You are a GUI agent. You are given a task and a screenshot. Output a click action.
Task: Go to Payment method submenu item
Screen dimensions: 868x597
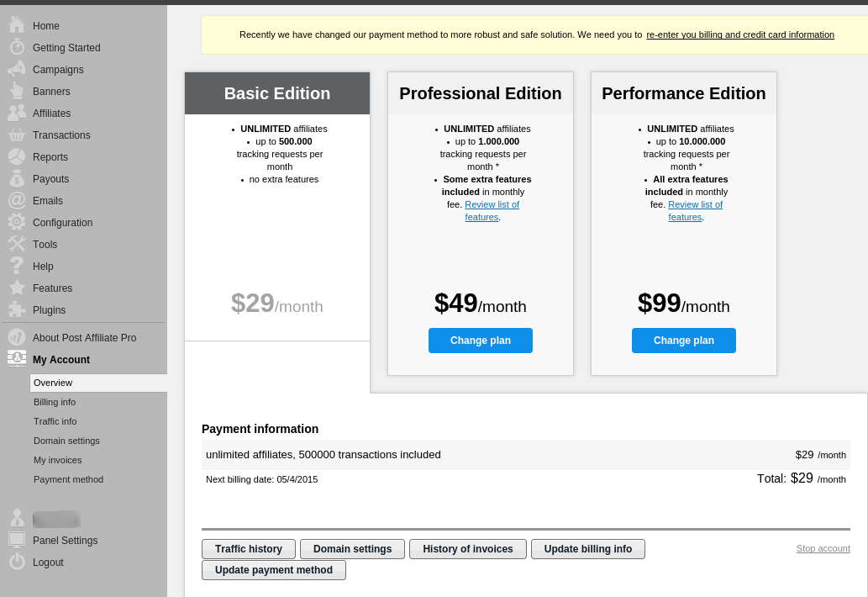tap(68, 479)
